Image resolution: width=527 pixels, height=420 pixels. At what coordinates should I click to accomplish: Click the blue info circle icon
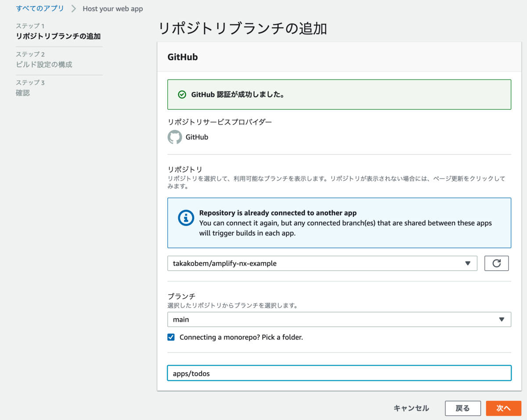point(186,218)
